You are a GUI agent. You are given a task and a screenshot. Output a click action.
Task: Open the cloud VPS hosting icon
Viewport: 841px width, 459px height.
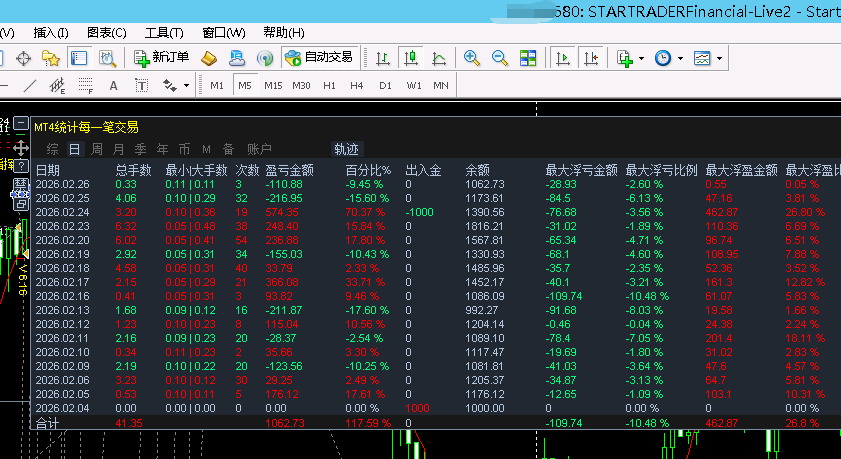(237, 58)
